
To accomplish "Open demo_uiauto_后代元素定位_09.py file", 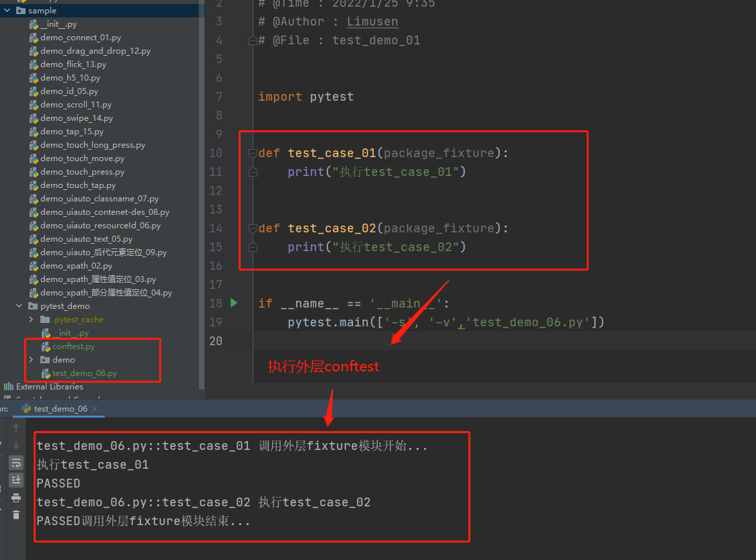I will pos(103,252).
